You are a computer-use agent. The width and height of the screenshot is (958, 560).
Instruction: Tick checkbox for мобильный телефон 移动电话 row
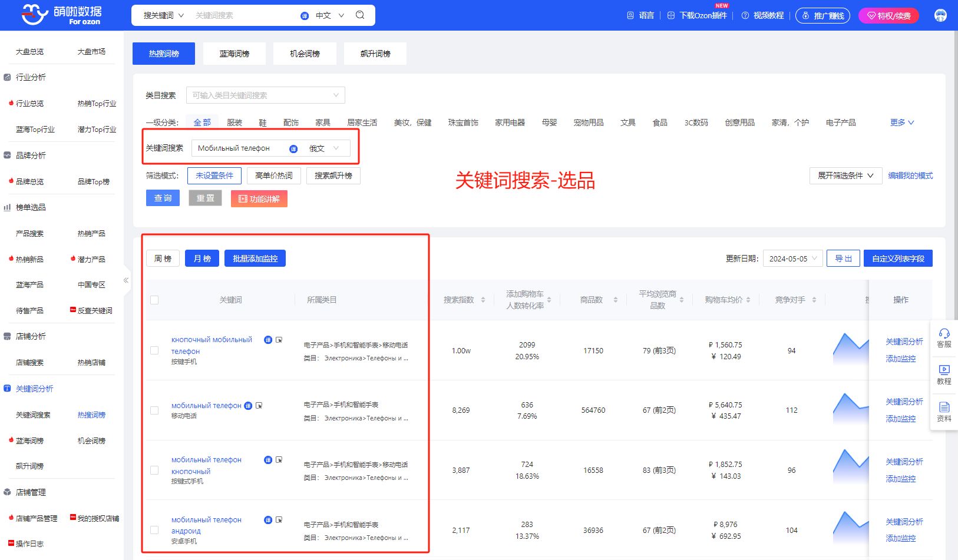tap(154, 410)
